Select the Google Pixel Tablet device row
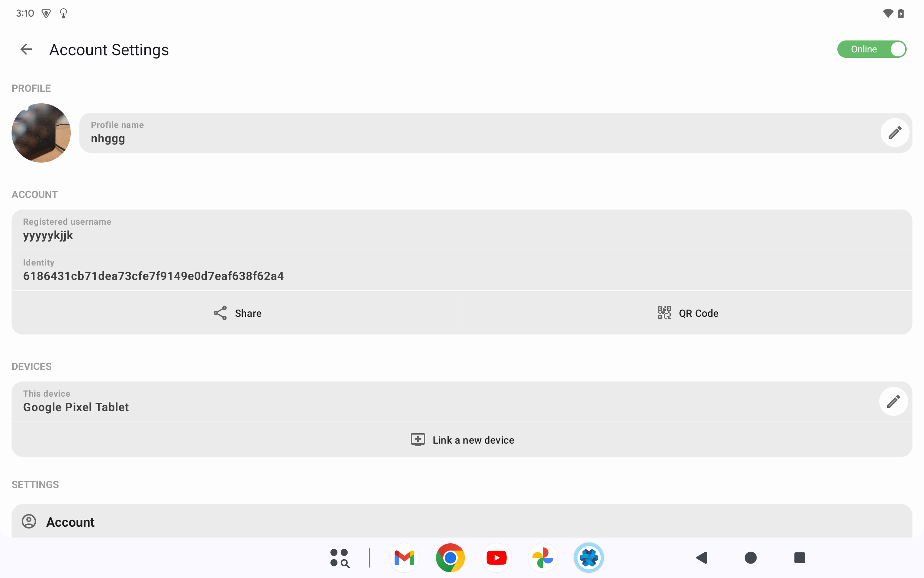Viewport: 924px width, 578px height. [x=462, y=401]
